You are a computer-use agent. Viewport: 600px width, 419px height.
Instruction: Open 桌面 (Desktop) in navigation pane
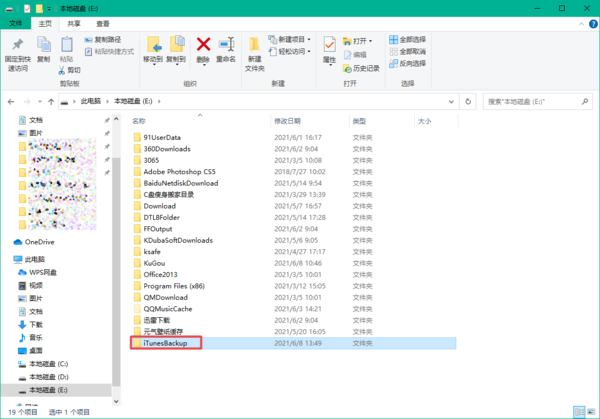click(36, 351)
